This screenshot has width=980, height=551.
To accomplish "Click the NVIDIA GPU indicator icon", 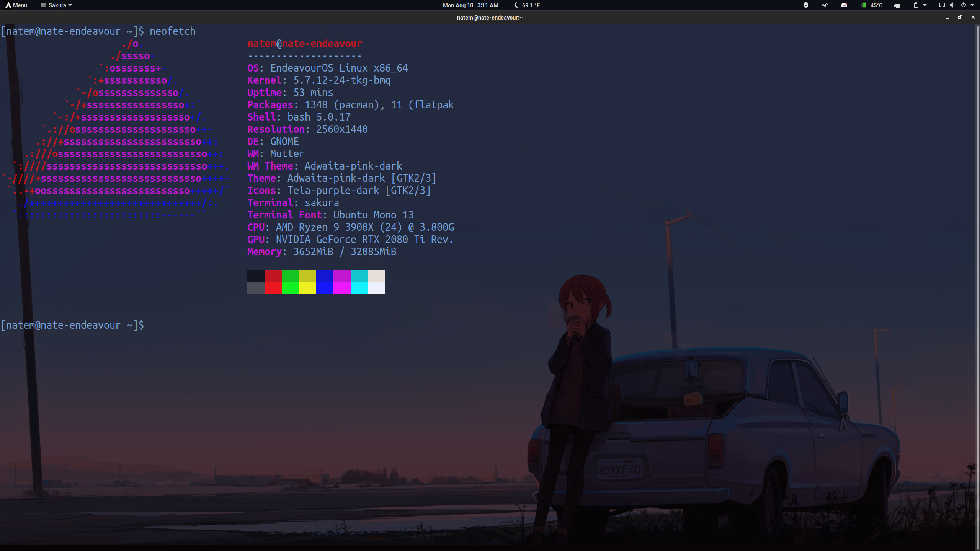I will click(863, 5).
